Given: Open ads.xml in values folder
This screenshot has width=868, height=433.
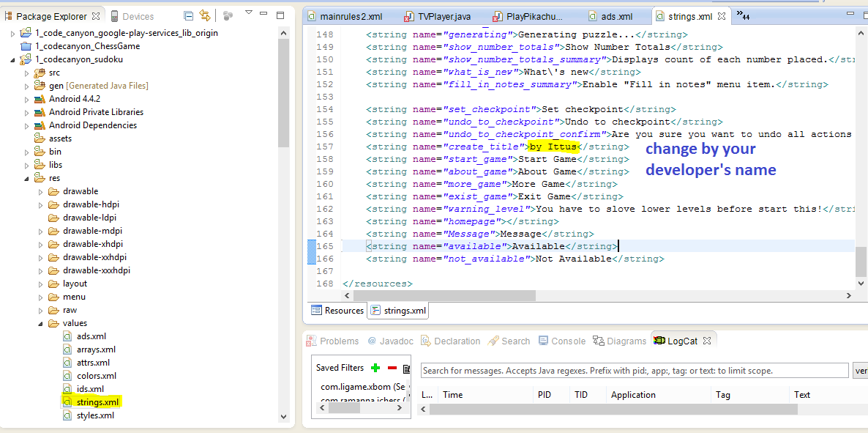Looking at the screenshot, I should pos(91,336).
